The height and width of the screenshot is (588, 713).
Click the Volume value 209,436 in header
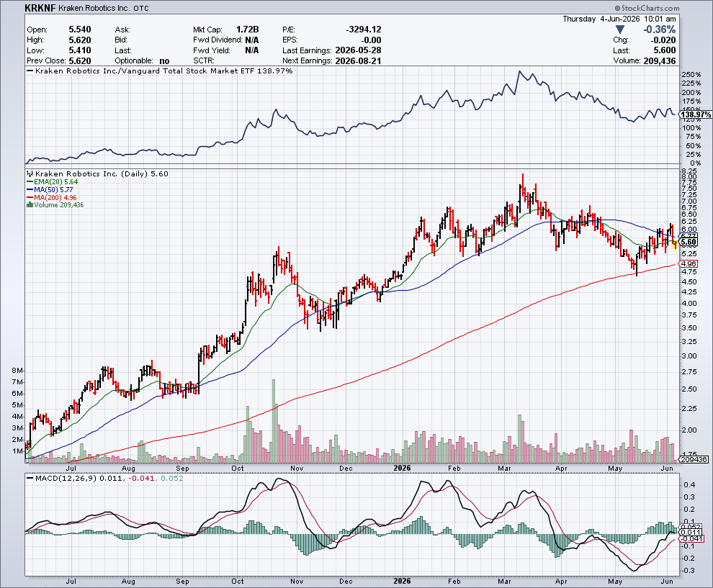pyautogui.click(x=660, y=61)
